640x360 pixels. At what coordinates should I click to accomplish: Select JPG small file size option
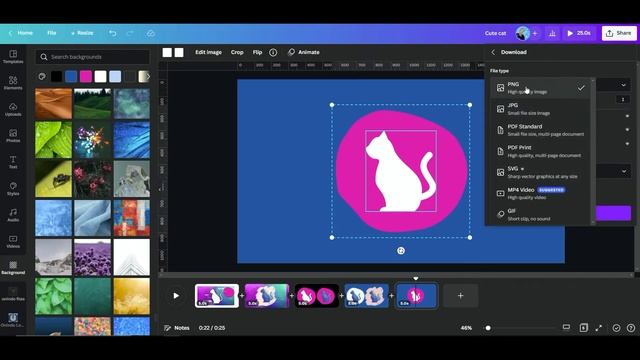click(540, 109)
